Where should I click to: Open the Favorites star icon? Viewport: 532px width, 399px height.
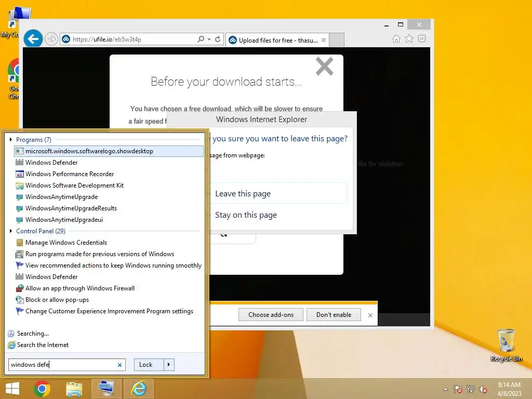tap(409, 38)
